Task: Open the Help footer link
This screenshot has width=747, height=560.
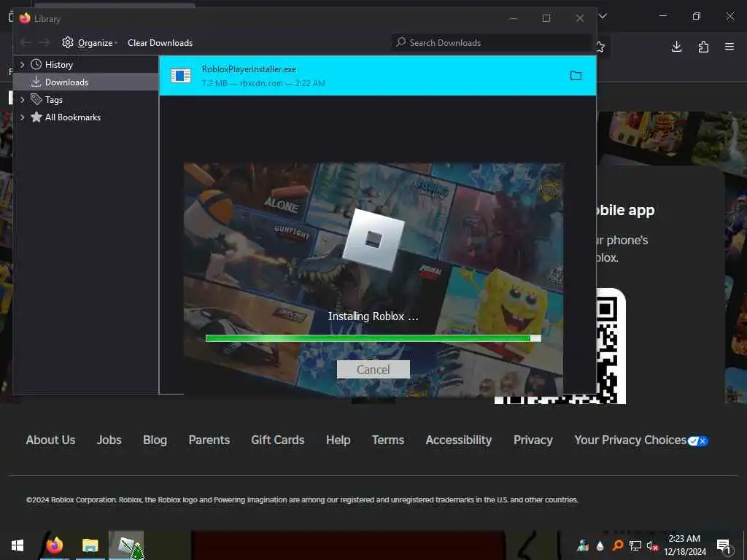Action: [x=338, y=440]
